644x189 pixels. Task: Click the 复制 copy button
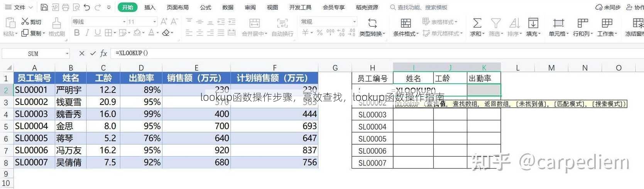[x=33, y=33]
